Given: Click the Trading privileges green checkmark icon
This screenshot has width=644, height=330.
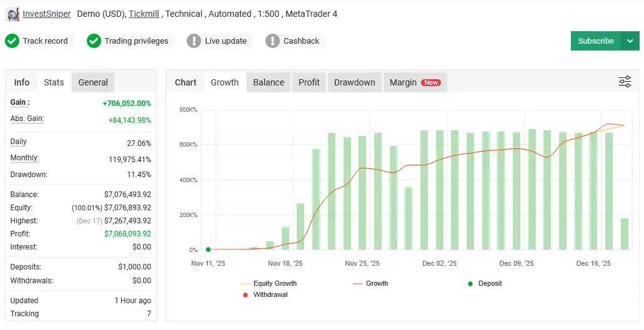Looking at the screenshot, I should [94, 41].
